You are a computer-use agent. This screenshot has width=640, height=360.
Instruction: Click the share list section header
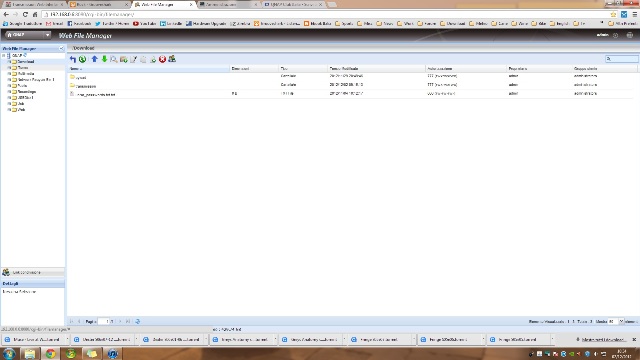coord(33,272)
